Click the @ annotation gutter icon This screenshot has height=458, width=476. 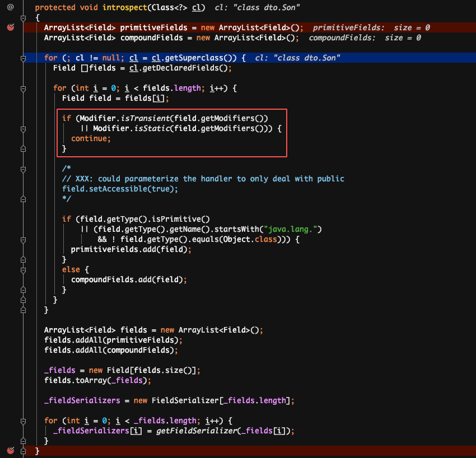coord(10,8)
